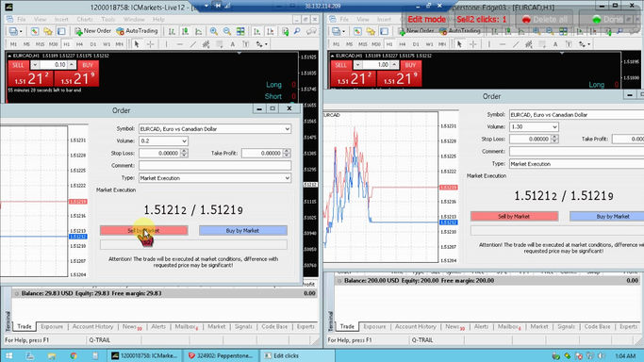This screenshot has width=644, height=362.
Task: Click Sell by Market in right Order dialog
Action: click(514, 216)
